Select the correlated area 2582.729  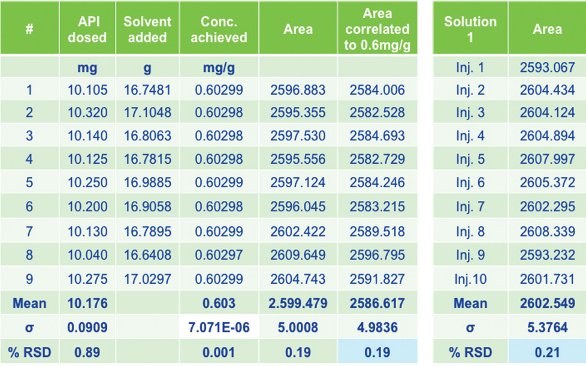point(377,159)
